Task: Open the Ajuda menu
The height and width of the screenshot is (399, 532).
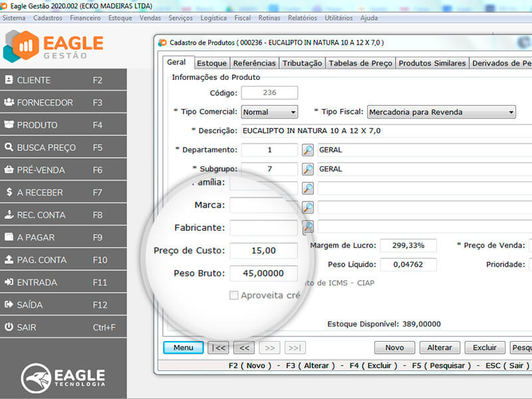Action: (369, 18)
